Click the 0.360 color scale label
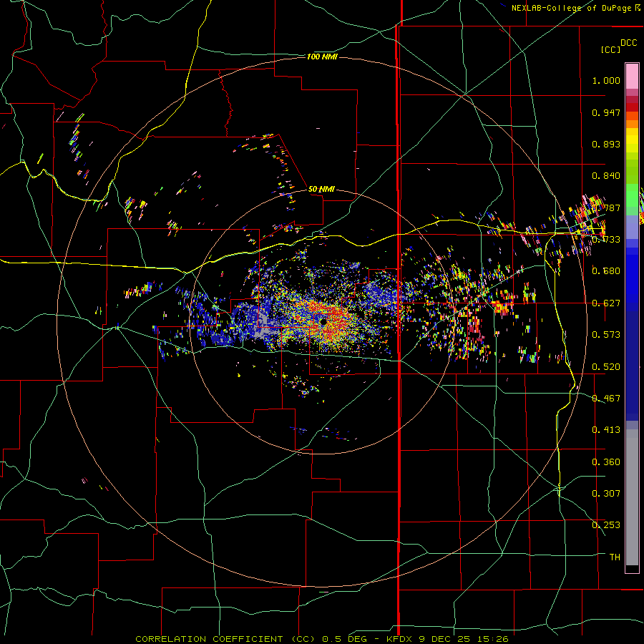The image size is (644, 644). (x=606, y=462)
